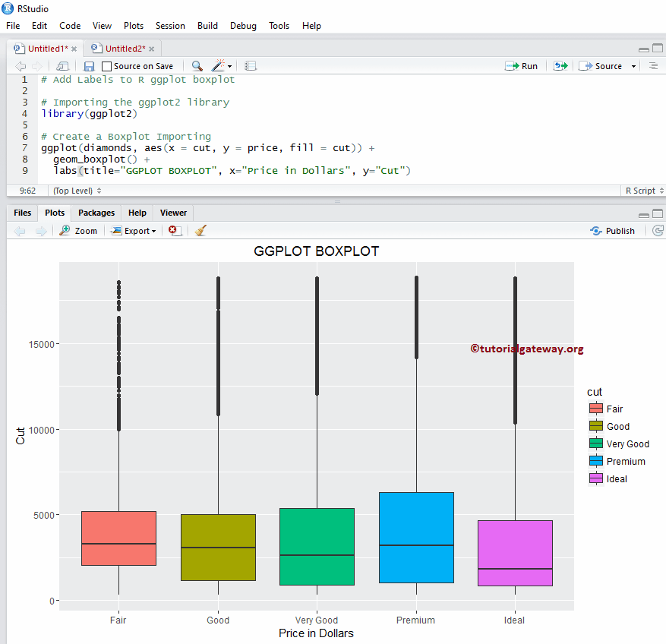This screenshot has width=666, height=644.
Task: Toggle the Source on Save checkbox
Action: point(107,66)
